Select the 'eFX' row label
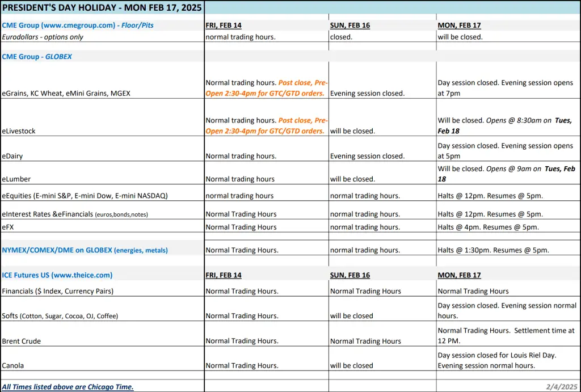Viewport: 581px width, 392px height. click(x=8, y=227)
